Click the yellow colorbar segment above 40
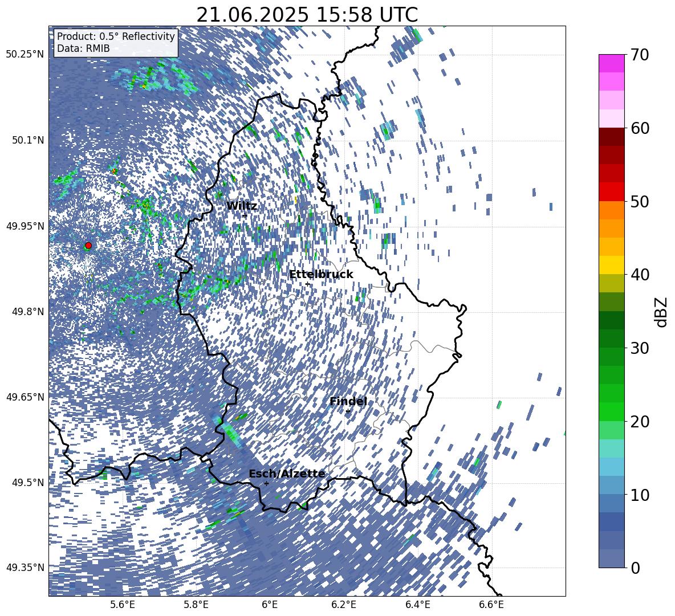 click(611, 265)
